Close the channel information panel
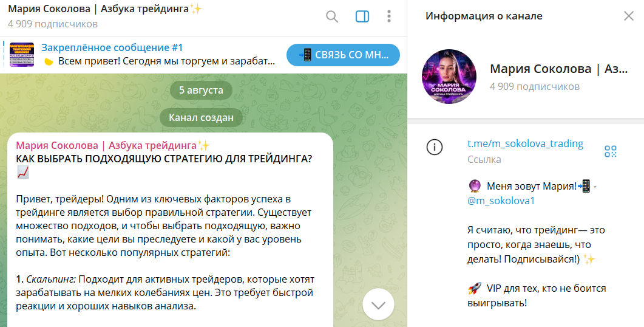The height and width of the screenshot is (327, 644). click(628, 16)
